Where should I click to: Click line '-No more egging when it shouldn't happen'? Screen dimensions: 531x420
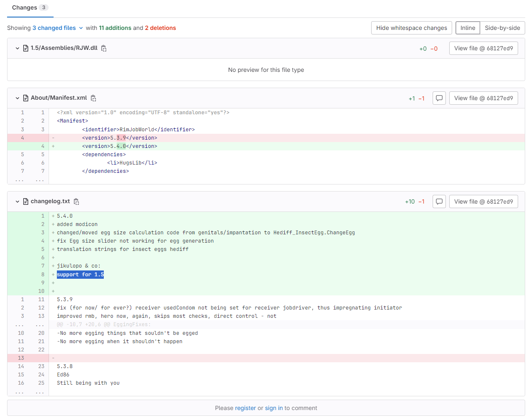(x=120, y=341)
